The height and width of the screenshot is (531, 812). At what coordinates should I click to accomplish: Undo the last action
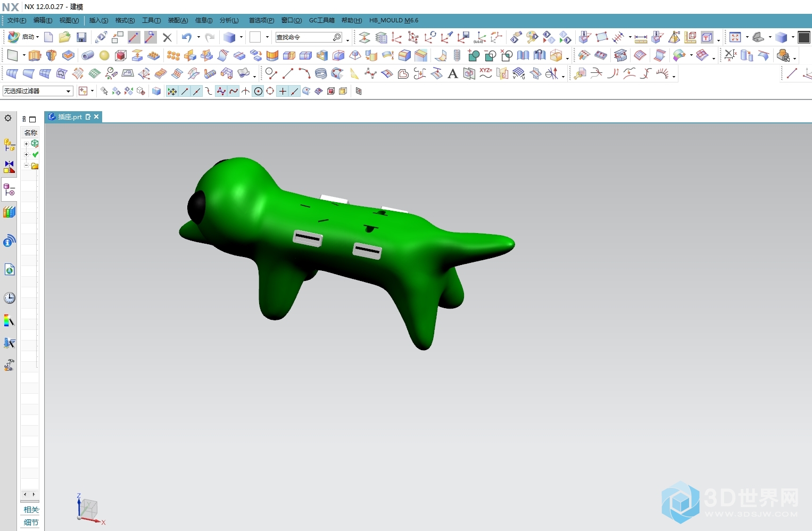tap(186, 37)
